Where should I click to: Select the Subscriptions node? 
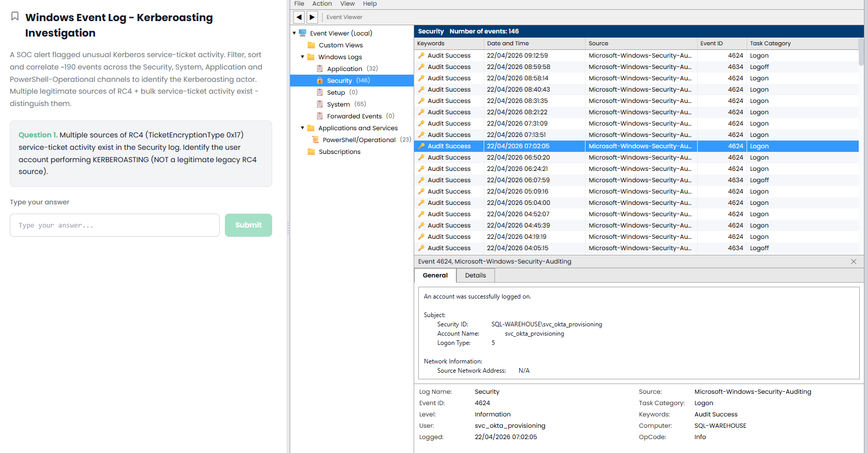coord(352,151)
